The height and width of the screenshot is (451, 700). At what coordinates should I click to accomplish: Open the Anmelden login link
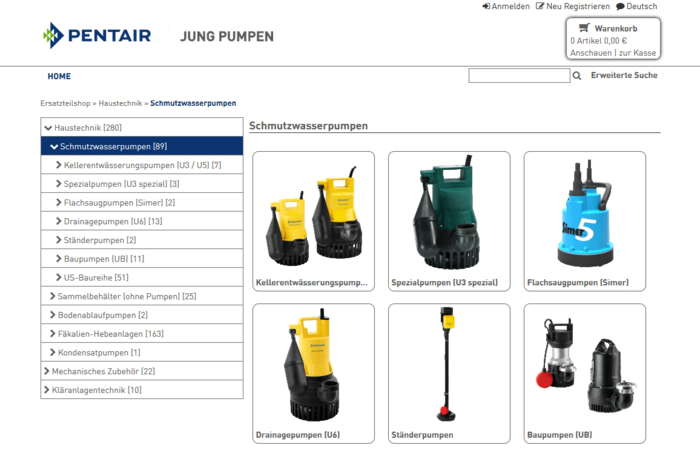point(510,6)
